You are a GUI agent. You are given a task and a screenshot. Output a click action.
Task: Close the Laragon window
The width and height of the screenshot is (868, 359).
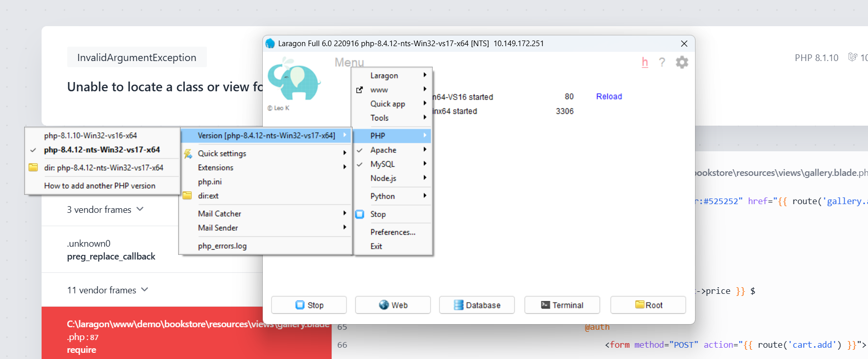684,44
